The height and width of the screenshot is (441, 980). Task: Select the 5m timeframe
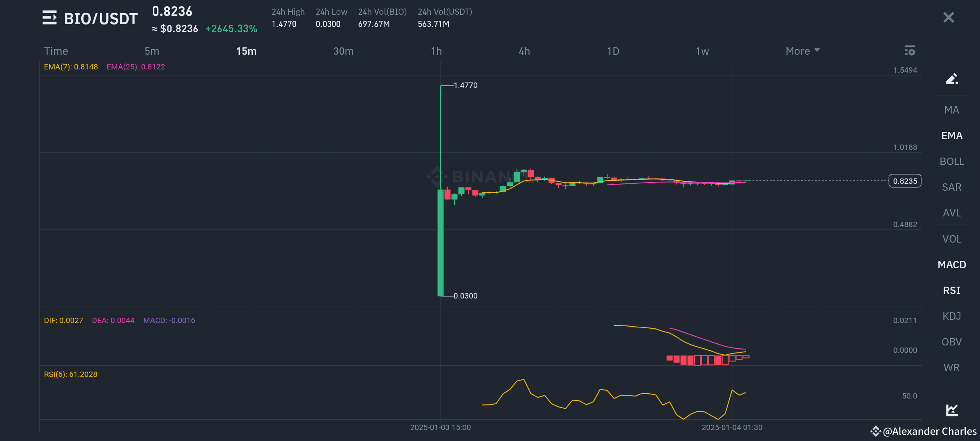pyautogui.click(x=152, y=51)
